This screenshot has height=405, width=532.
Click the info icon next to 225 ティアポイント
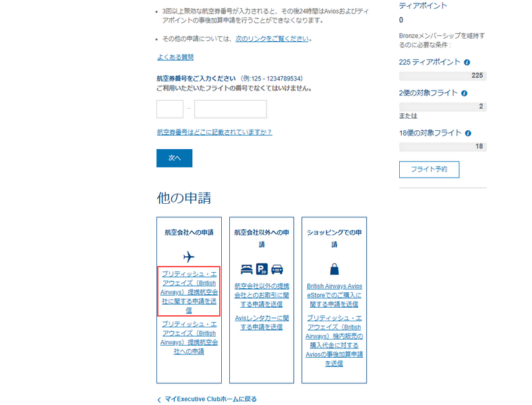pos(467,63)
